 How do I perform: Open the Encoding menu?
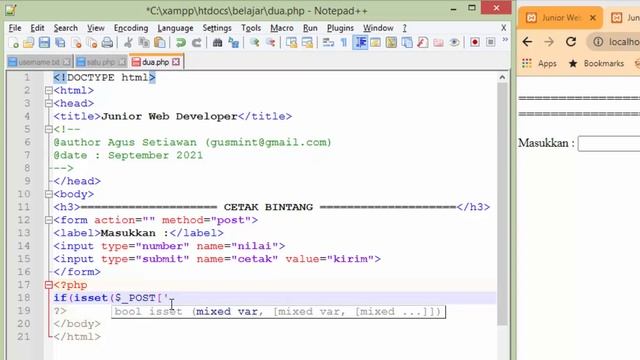pos(131,28)
